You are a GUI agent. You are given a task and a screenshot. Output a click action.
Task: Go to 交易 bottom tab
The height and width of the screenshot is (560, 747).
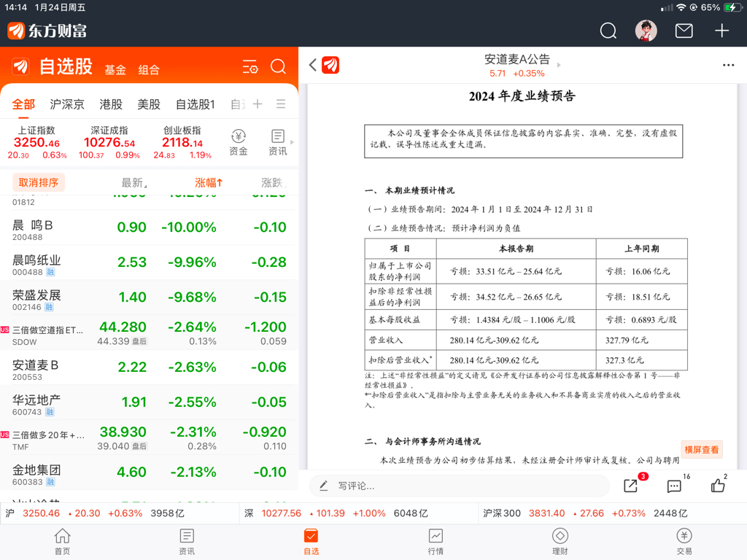pos(684,542)
